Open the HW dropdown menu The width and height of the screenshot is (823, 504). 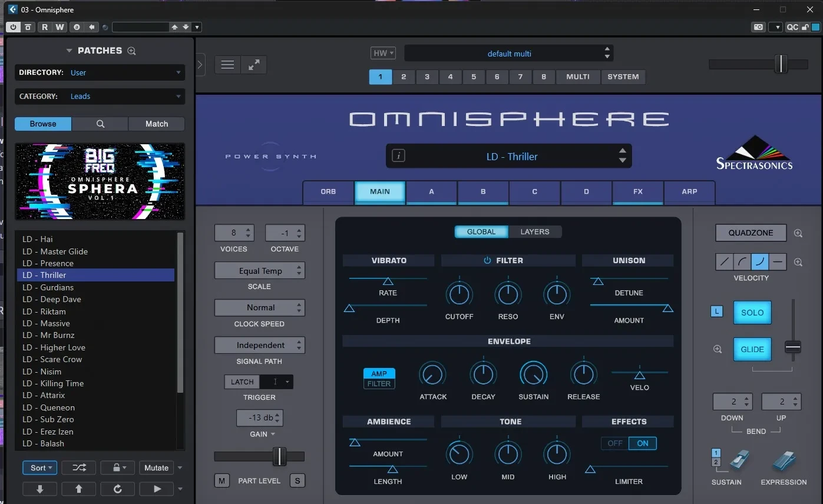(x=383, y=53)
